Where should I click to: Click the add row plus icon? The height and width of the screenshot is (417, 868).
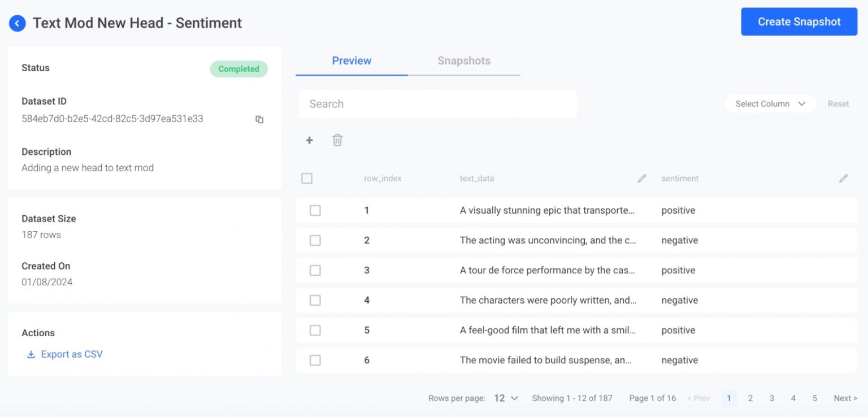point(309,140)
